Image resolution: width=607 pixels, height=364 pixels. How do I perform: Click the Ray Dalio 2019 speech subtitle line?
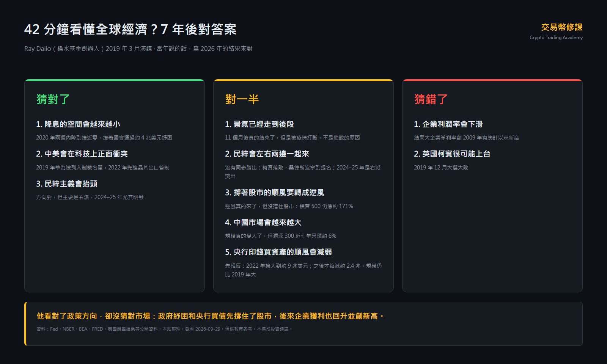tap(138, 49)
